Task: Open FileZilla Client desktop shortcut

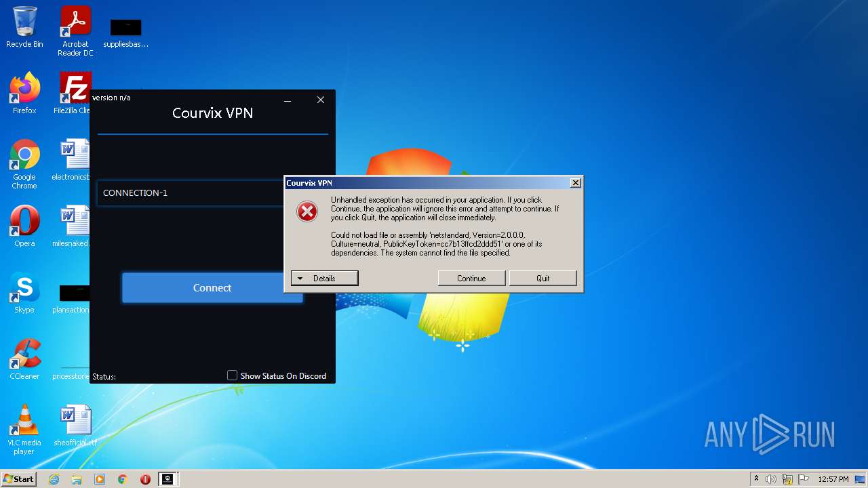Action: tap(73, 93)
